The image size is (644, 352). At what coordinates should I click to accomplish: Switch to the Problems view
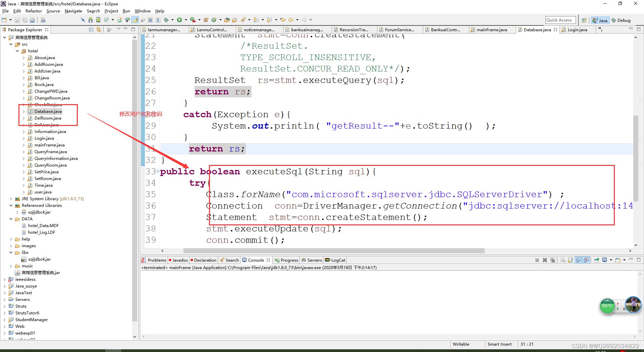[x=156, y=260]
